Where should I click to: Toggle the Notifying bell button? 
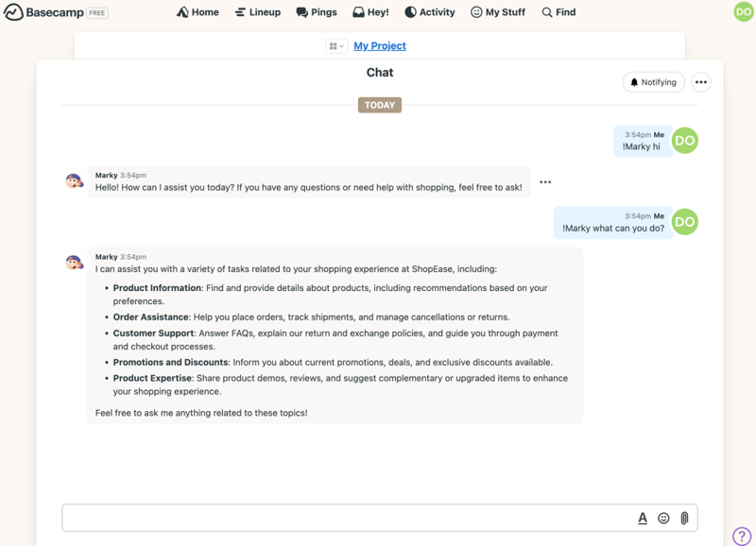[653, 82]
